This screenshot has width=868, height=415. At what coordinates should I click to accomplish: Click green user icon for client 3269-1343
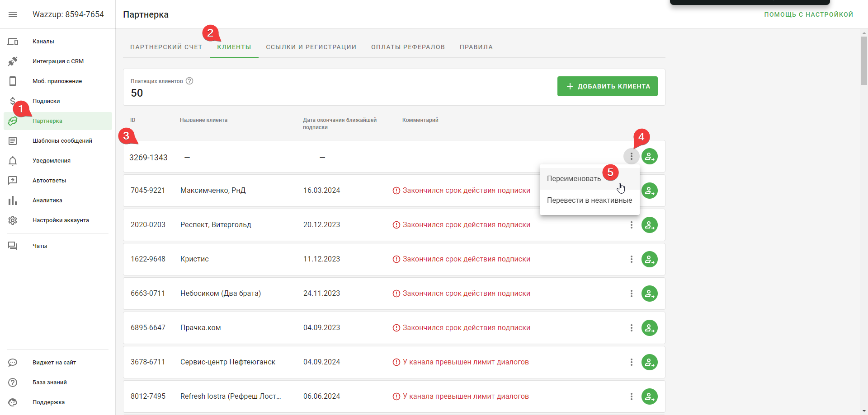point(650,156)
